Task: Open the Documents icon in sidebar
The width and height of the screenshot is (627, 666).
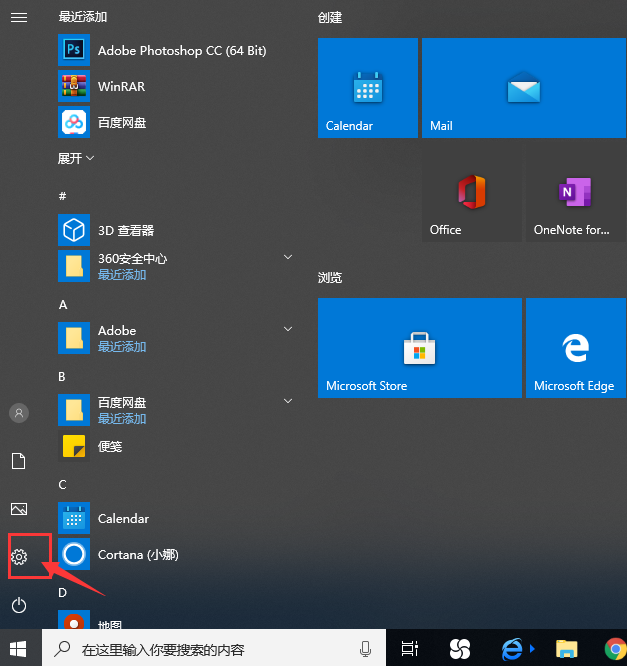Action: coord(19,461)
